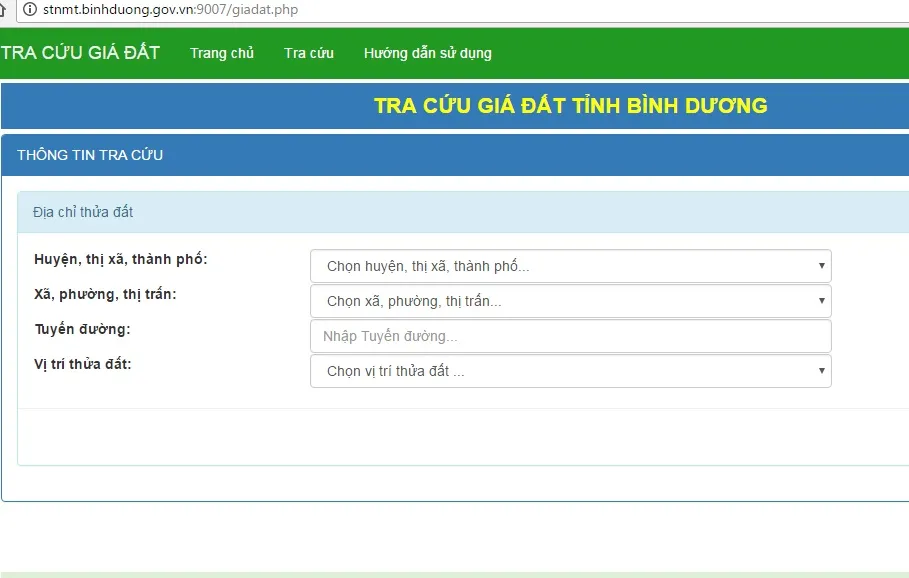Click the TRA CỨU GIÁ ĐẤT TỈNH BÌNH DƯƠNG title
The image size is (909, 578).
(571, 106)
